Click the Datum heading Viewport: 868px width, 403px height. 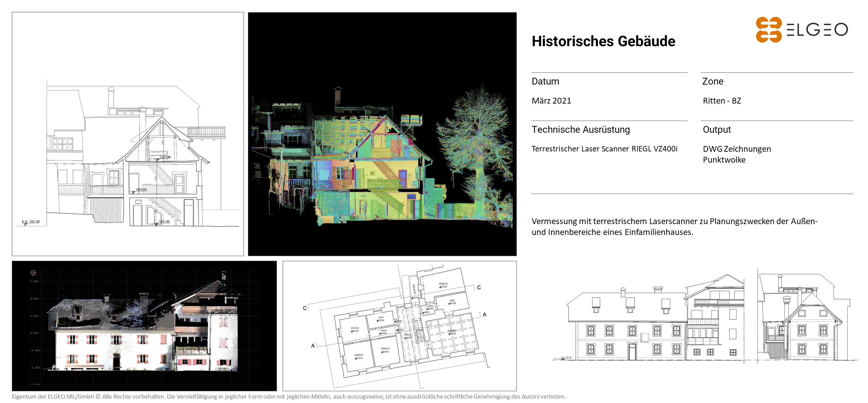tap(545, 81)
